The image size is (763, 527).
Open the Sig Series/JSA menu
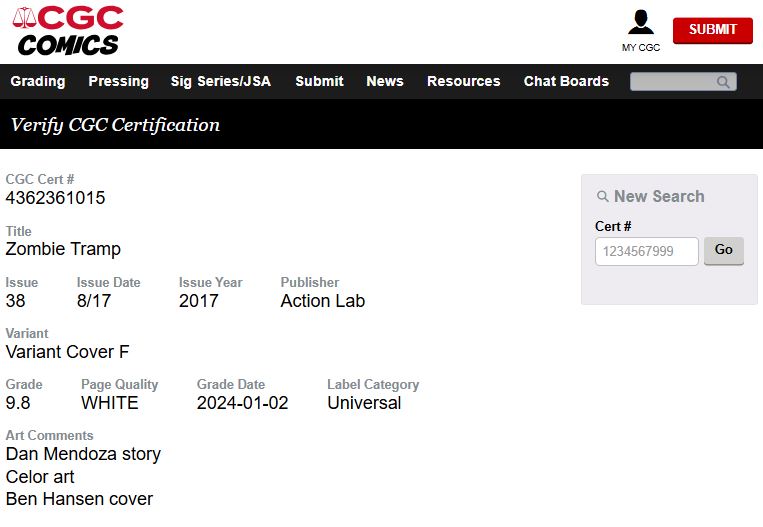(x=220, y=81)
